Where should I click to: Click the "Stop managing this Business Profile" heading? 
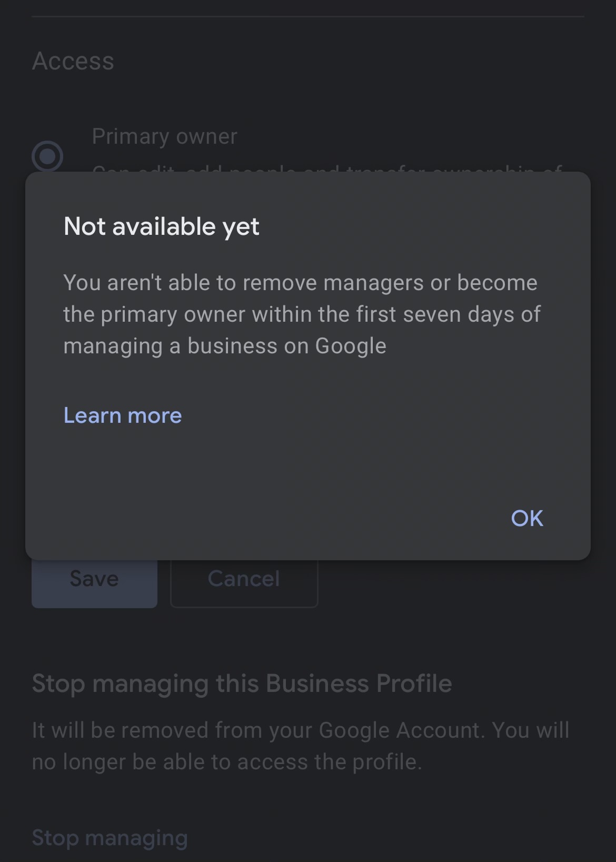coord(242,683)
